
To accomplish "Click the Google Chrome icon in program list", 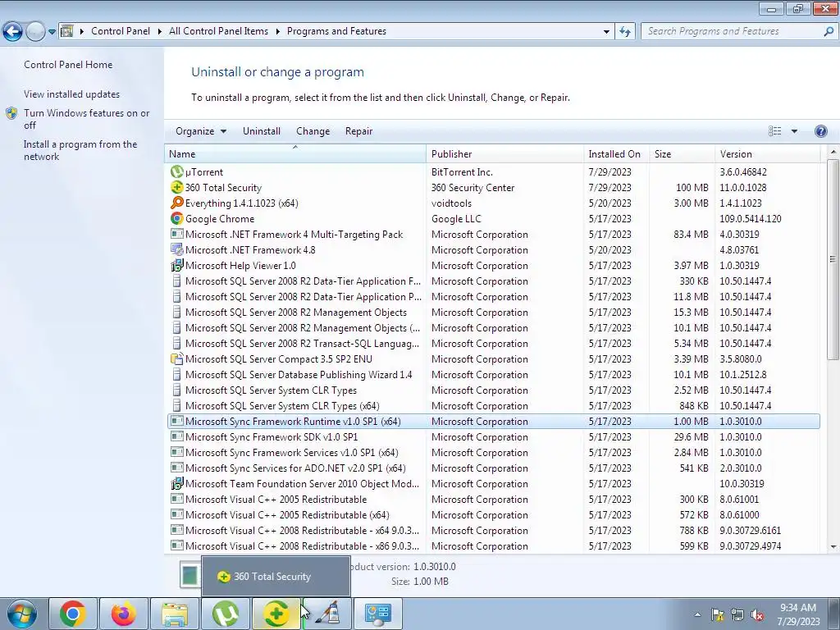I will click(x=177, y=218).
